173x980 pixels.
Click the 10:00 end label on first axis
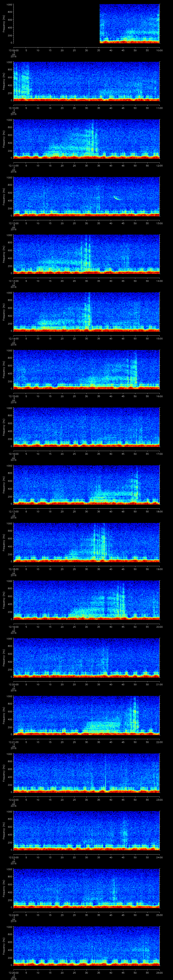coord(159,50)
